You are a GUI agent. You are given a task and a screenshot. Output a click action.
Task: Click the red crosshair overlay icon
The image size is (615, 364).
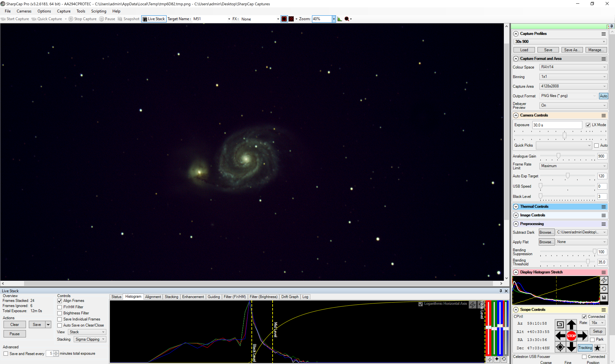point(291,19)
